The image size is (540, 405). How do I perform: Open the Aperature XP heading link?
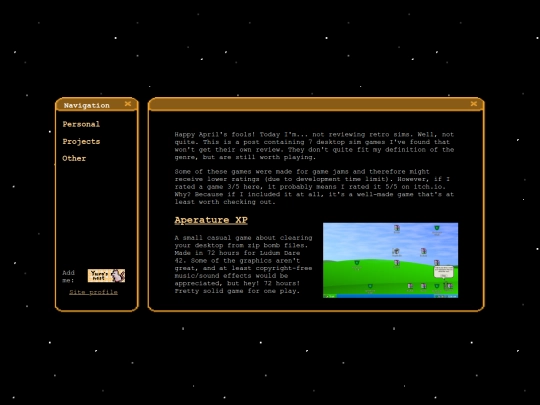(x=211, y=220)
